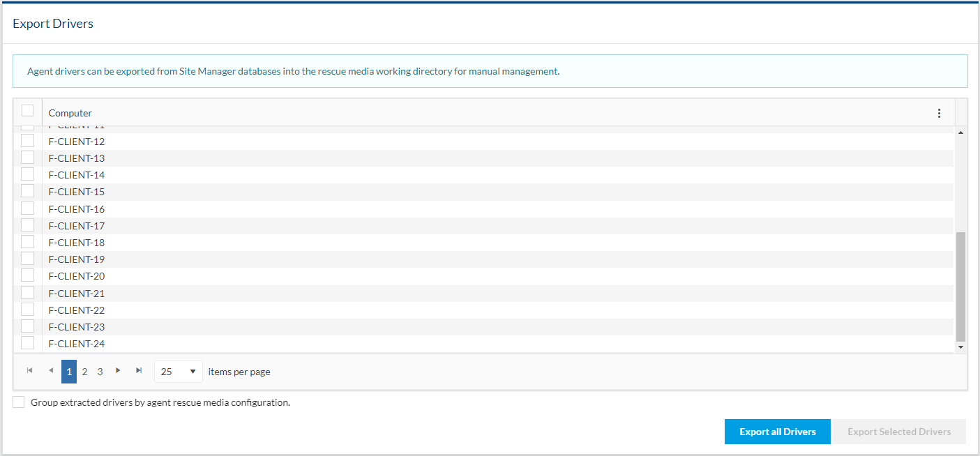The width and height of the screenshot is (980, 456).
Task: Sort by the Computer column header
Action: tap(70, 113)
